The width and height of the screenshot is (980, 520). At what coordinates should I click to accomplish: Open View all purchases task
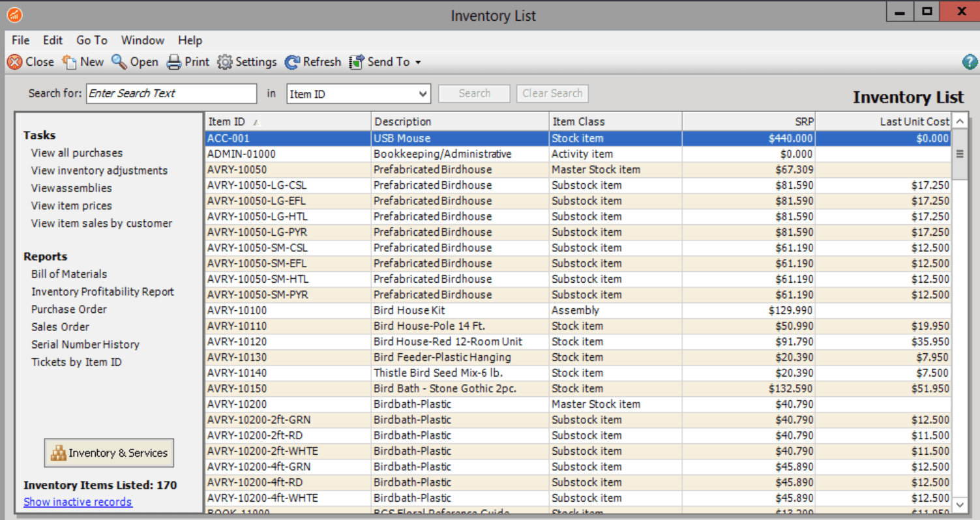click(x=77, y=153)
